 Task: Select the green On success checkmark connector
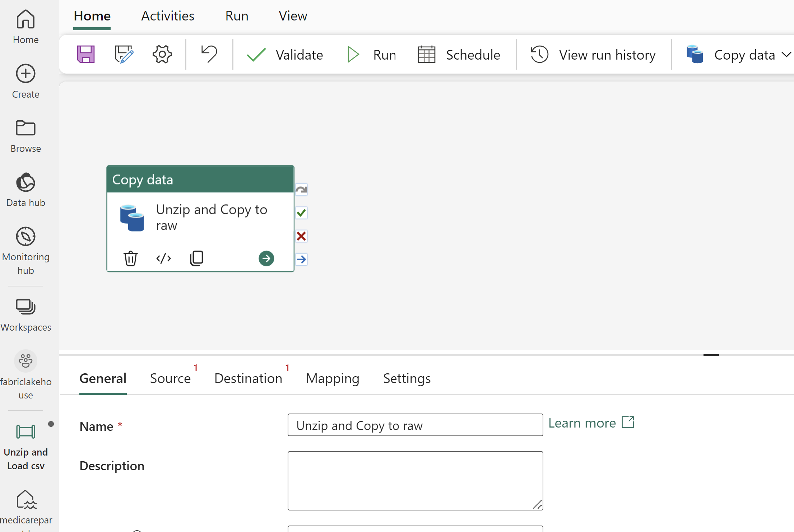tap(301, 213)
